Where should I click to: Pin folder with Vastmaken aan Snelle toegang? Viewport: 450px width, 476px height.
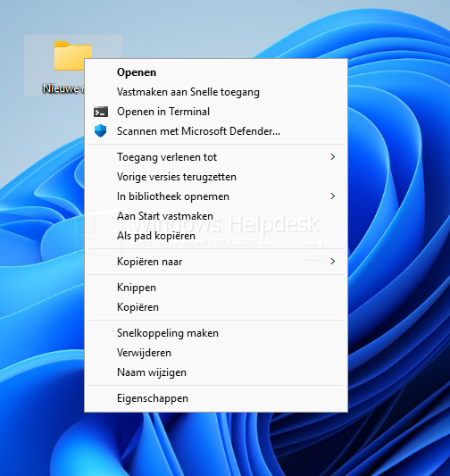coord(216,92)
